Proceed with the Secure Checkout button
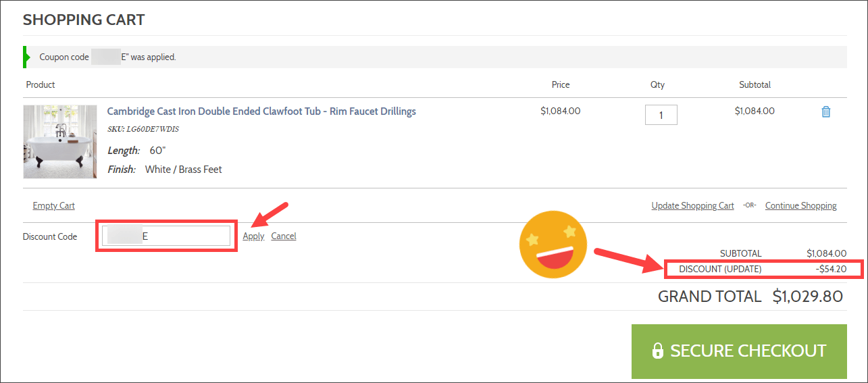Image resolution: width=868 pixels, height=383 pixels. coord(739,351)
